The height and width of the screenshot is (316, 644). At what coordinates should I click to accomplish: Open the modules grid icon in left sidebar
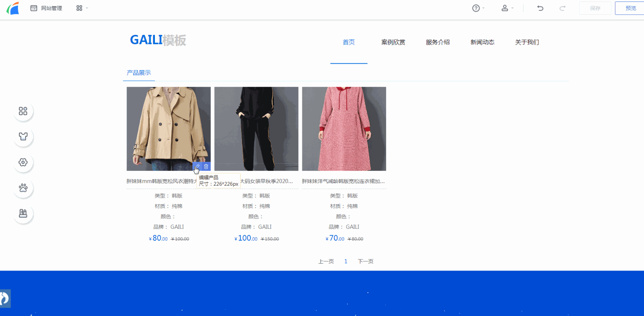pyautogui.click(x=23, y=111)
